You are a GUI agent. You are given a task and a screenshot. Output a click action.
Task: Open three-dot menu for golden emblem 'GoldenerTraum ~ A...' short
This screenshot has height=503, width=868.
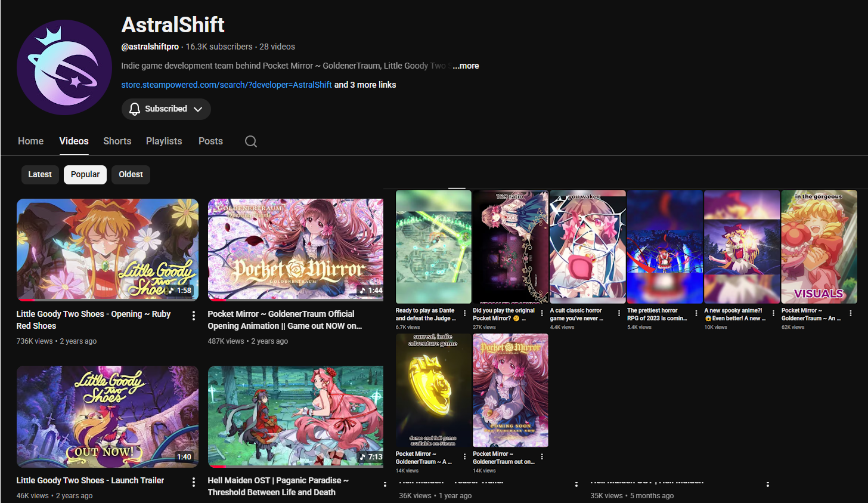point(464,456)
